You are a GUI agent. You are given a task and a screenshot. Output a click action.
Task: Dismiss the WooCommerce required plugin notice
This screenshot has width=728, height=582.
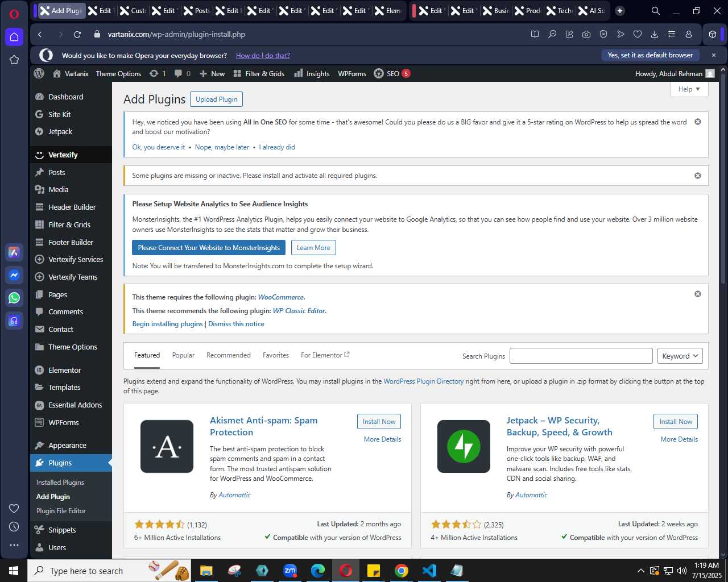click(698, 294)
